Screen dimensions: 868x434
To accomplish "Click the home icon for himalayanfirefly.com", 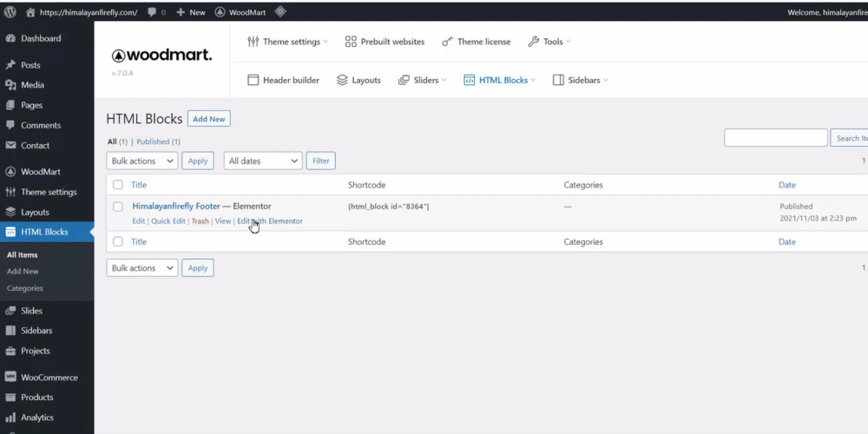I will (30, 12).
